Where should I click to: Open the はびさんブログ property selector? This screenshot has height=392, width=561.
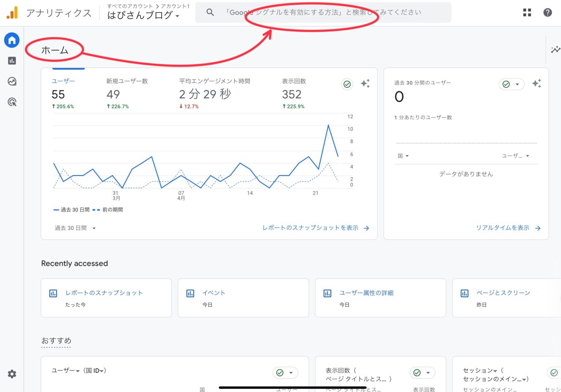143,15
